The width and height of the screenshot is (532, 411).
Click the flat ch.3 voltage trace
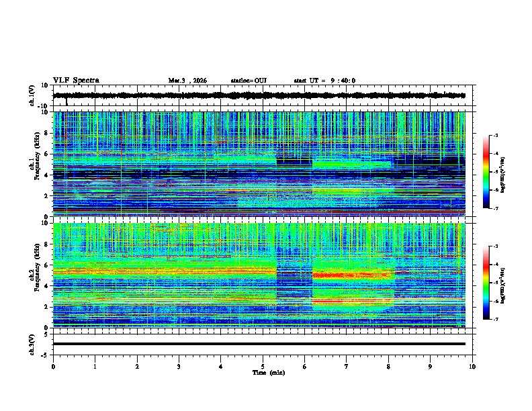[259, 344]
